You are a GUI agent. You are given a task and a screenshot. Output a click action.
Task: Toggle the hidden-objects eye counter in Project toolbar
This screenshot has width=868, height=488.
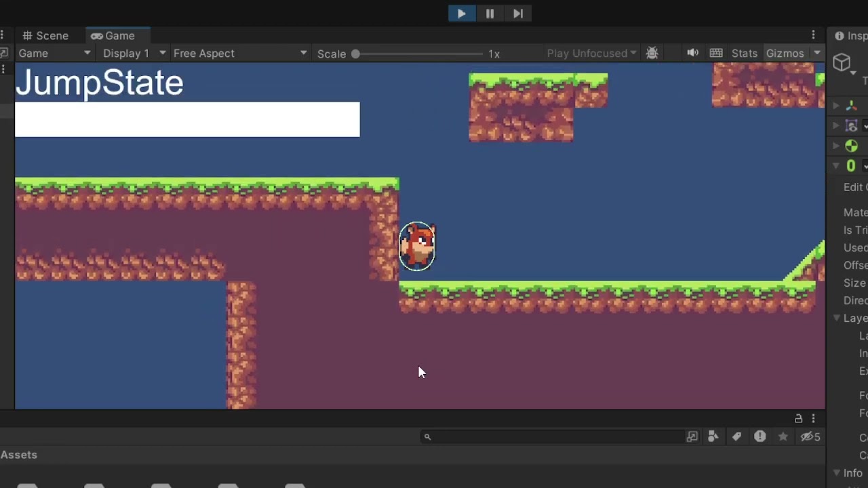810,436
